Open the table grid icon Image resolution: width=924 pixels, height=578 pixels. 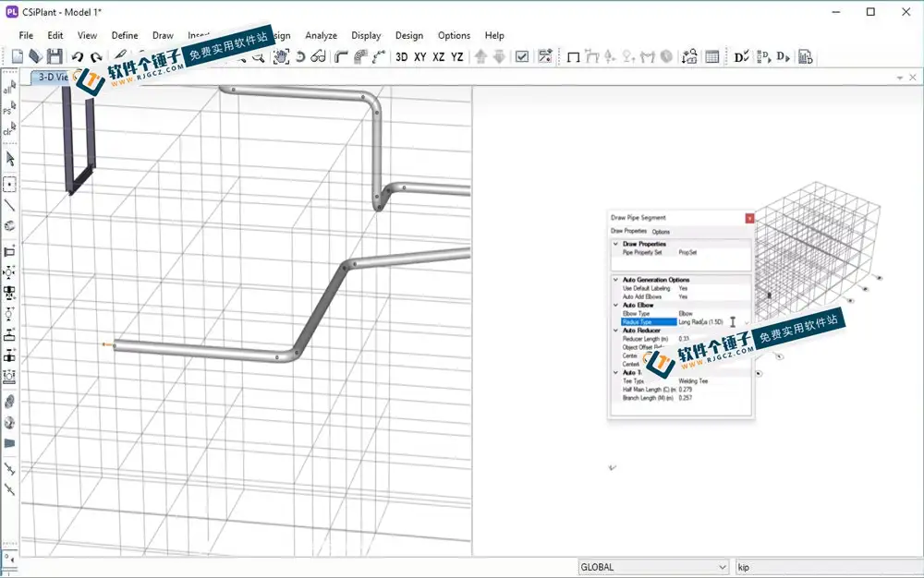point(711,57)
